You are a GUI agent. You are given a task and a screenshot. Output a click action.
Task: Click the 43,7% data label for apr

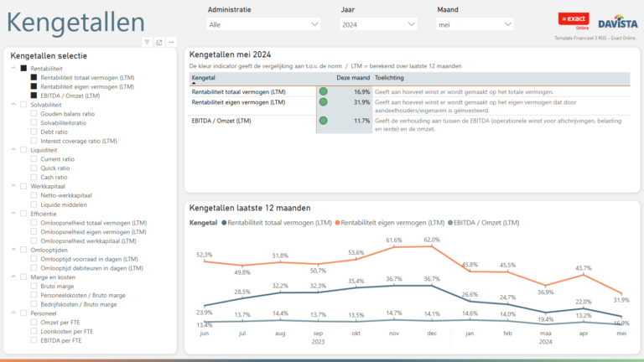pyautogui.click(x=584, y=268)
